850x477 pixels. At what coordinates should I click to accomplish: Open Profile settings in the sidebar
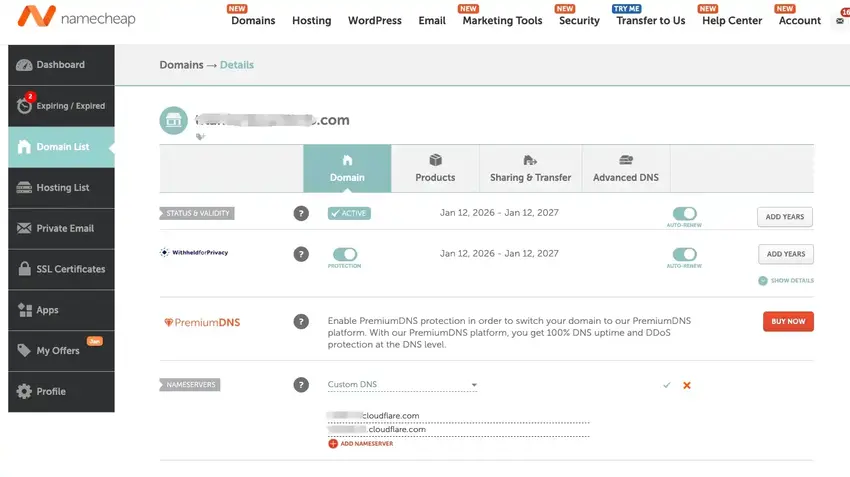(x=61, y=391)
